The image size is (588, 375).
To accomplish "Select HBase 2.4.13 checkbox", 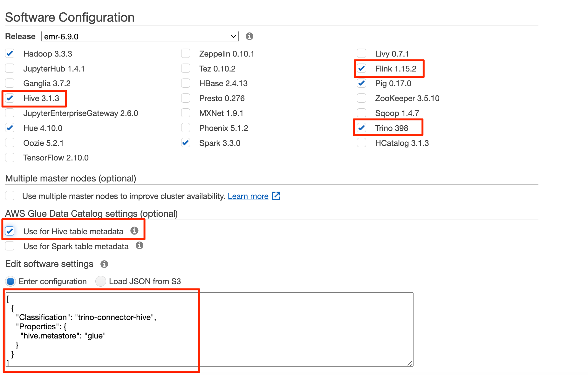I will [x=186, y=83].
